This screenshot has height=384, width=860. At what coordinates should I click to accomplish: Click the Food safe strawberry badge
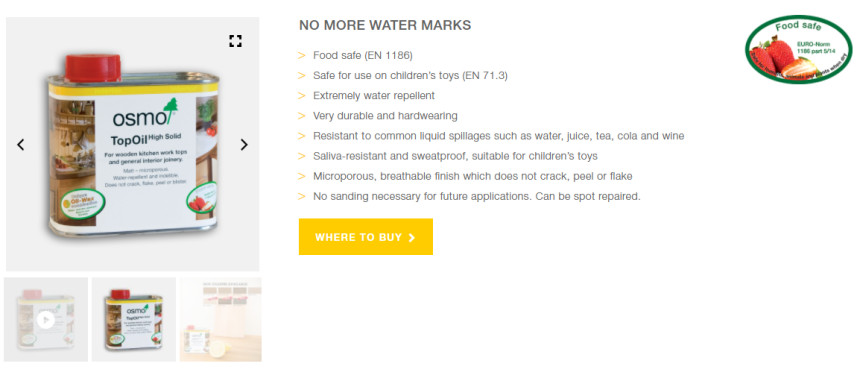pyautogui.click(x=798, y=49)
